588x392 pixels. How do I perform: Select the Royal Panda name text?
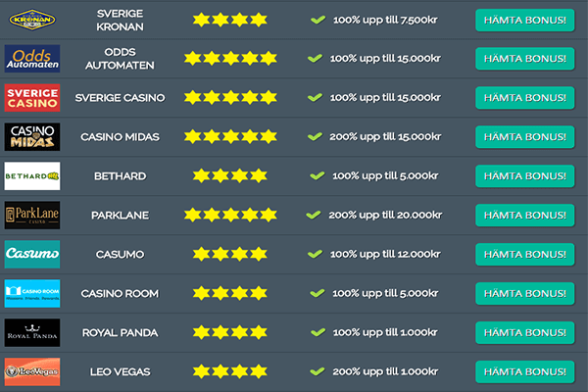(122, 333)
